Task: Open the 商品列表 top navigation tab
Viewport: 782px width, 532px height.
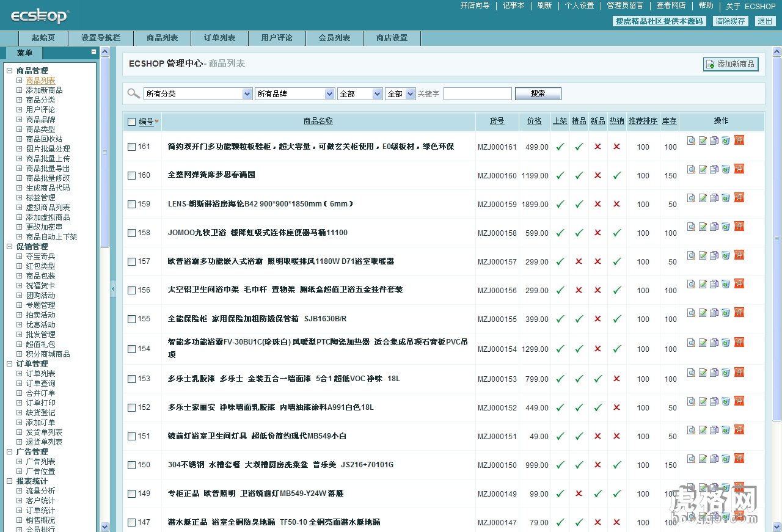Action: (x=163, y=38)
